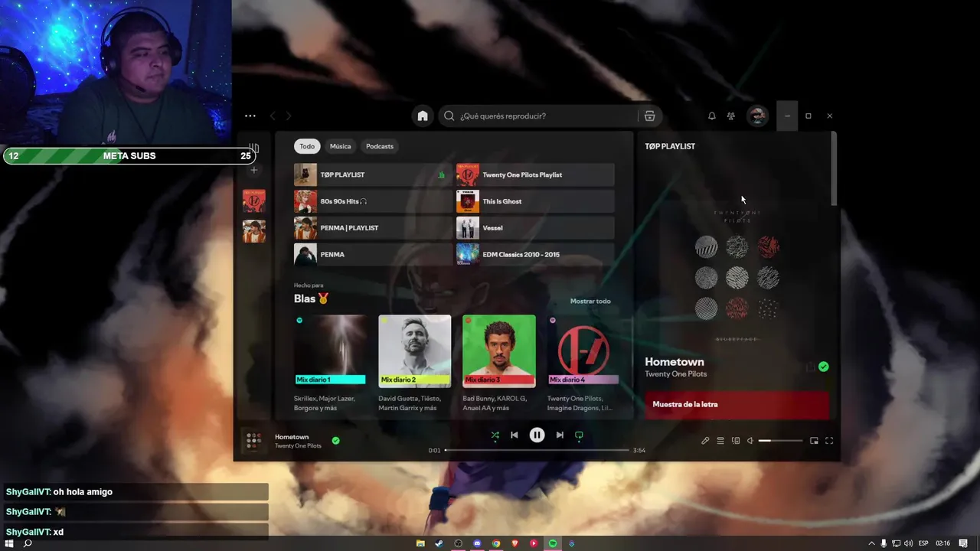Open Chrome from the taskbar

[x=496, y=543]
